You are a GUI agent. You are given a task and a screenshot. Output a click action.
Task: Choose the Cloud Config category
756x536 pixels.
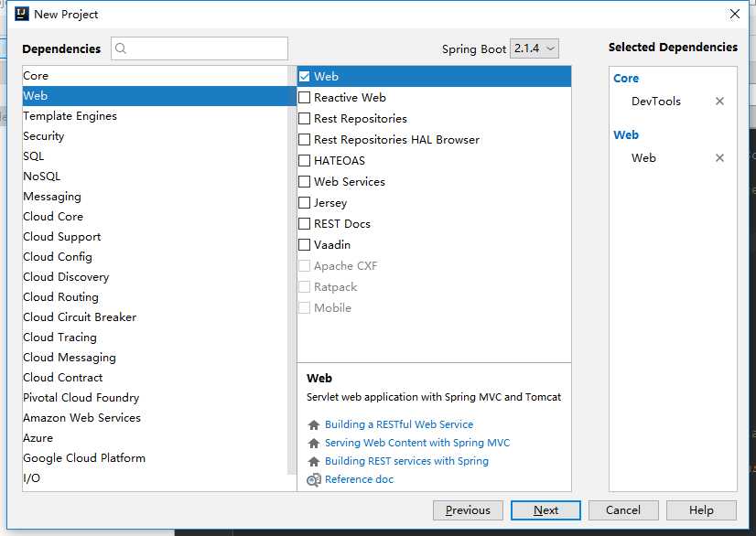156,257
